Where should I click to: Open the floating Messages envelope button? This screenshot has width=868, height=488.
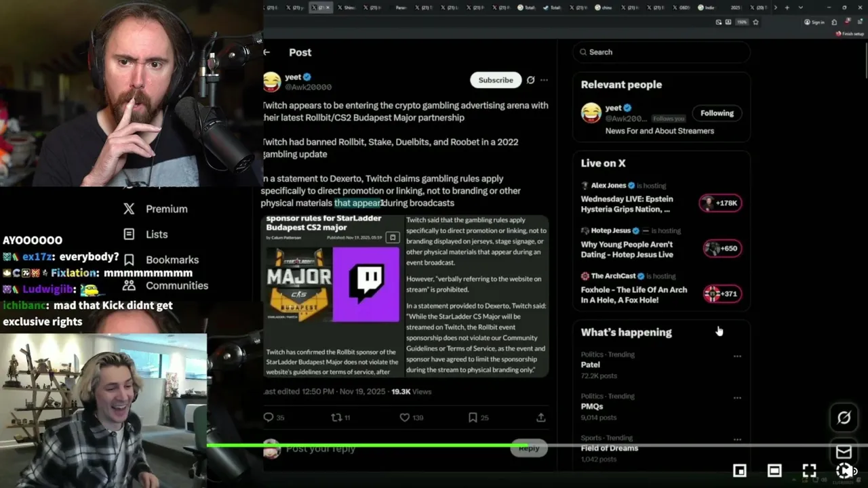844,451
